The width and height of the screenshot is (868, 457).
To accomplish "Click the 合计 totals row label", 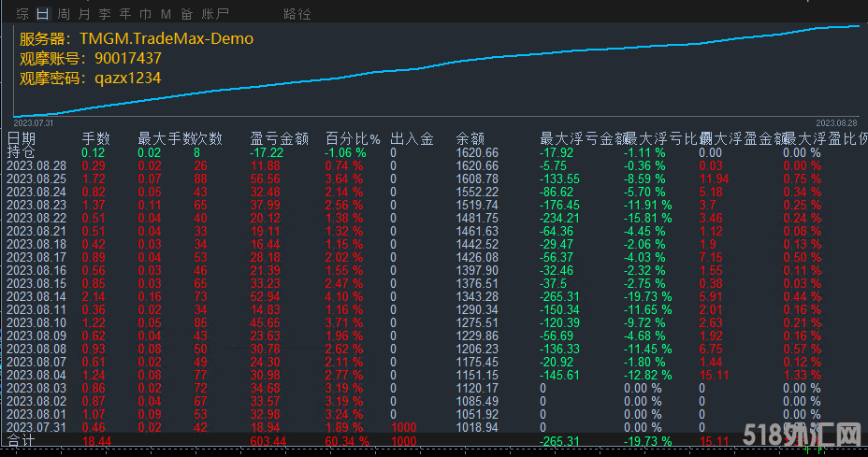I will coord(21,441).
